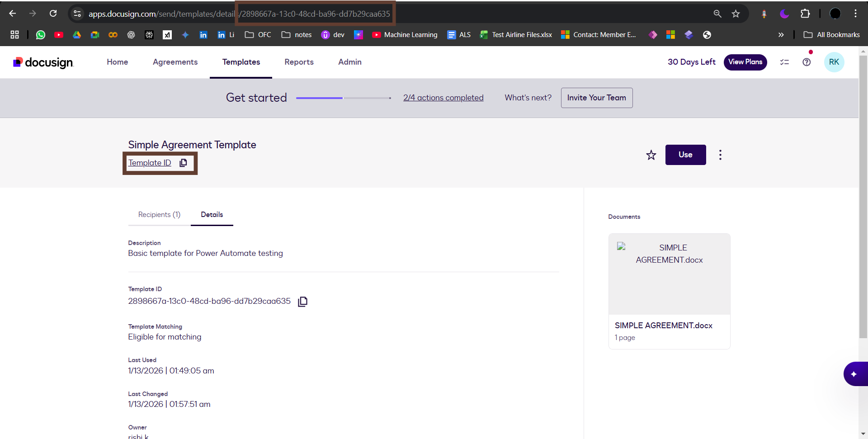Switch to the Recipients (1) tab
The image size is (868, 439).
(159, 215)
